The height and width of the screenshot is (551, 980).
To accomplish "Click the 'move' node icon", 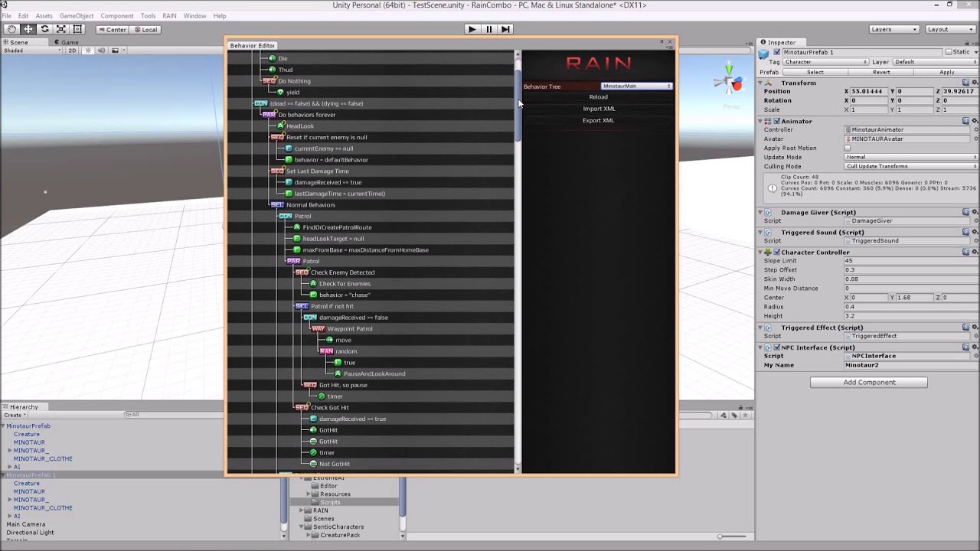I will [330, 340].
